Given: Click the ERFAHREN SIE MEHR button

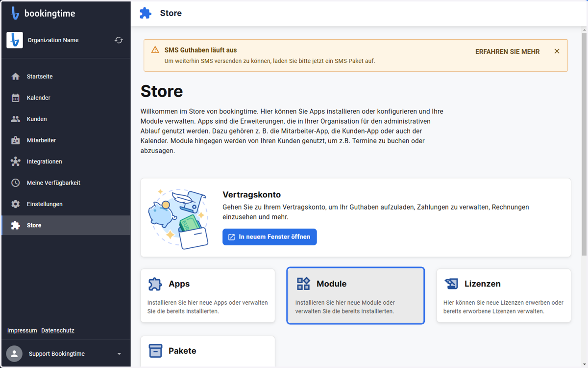Looking at the screenshot, I should 507,52.
